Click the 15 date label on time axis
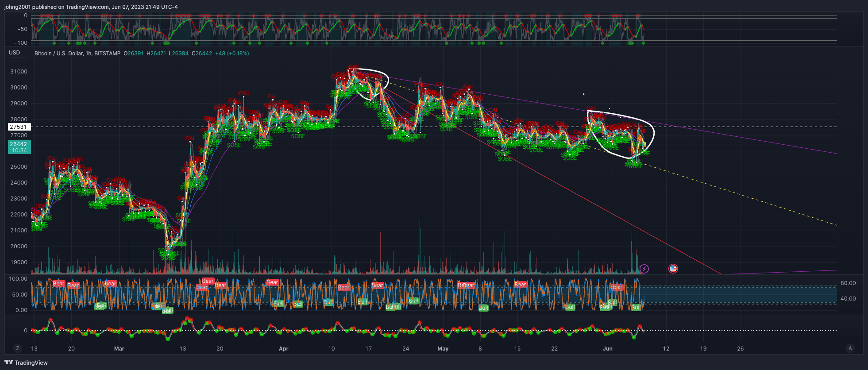The image size is (868, 370). click(517, 349)
